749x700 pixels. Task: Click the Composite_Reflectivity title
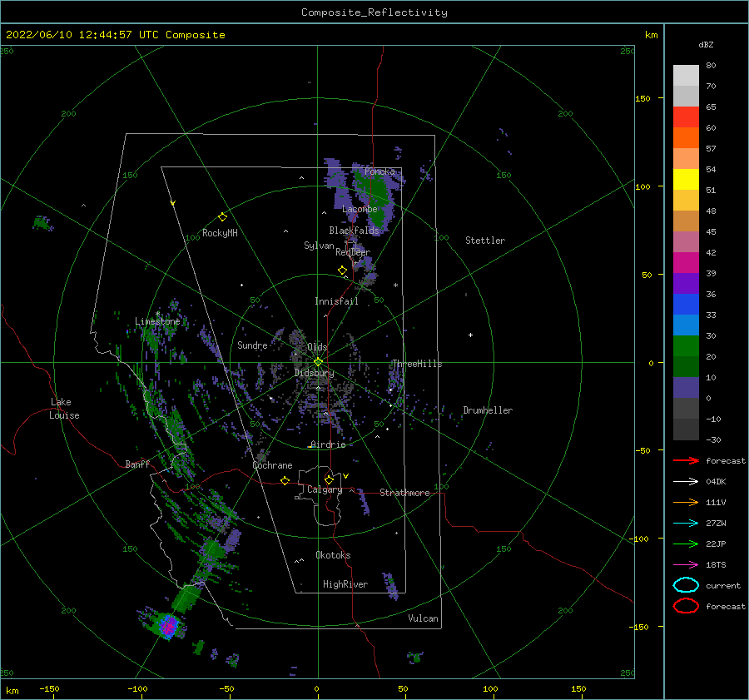374,12
